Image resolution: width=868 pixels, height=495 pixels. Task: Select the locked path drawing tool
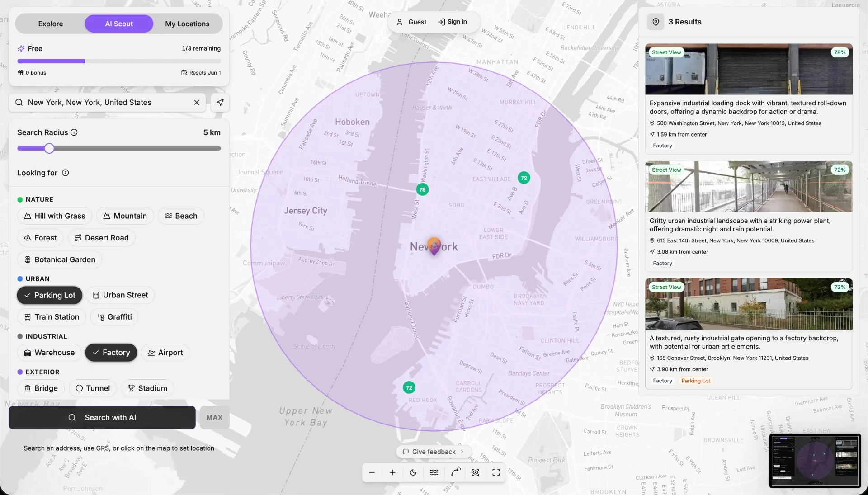[x=455, y=472]
